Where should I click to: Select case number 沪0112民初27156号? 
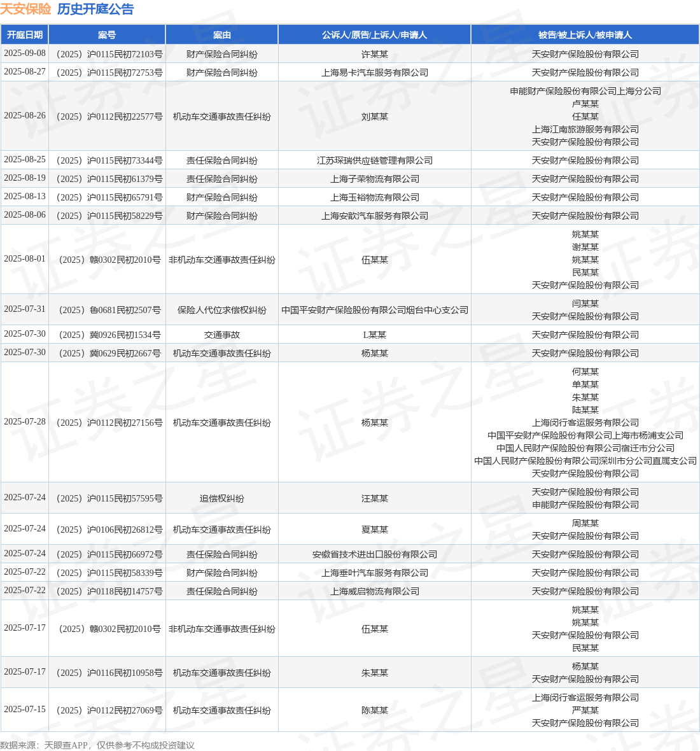[x=109, y=423]
